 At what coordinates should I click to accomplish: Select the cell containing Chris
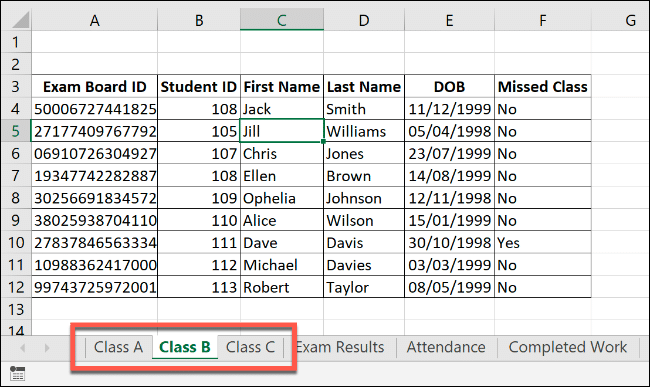pyautogui.click(x=282, y=153)
